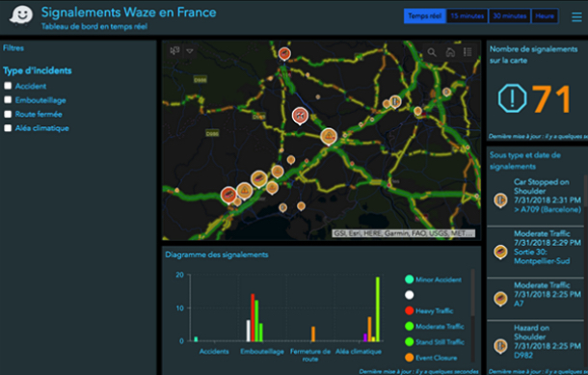Click the Aléa climatique axis label
588x375 pixels.
[359, 351]
